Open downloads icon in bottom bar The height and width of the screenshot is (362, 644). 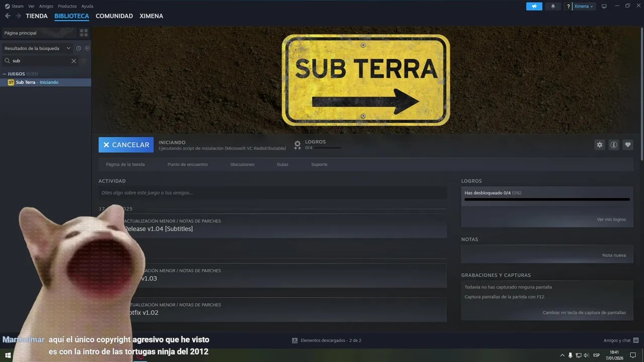pyautogui.click(x=295, y=340)
